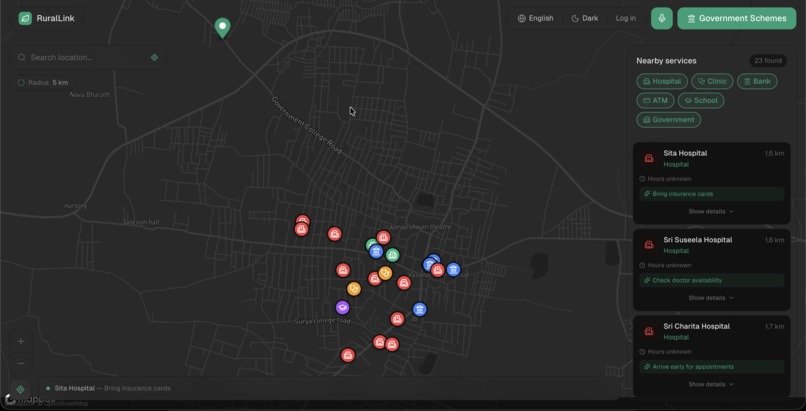Activate the microphone voice button
Viewport: 806px width, 411px height.
pyautogui.click(x=662, y=18)
